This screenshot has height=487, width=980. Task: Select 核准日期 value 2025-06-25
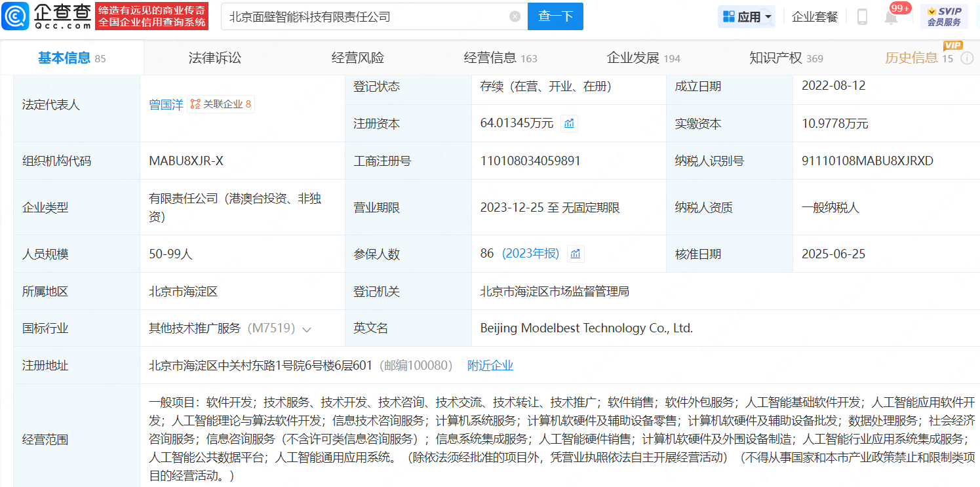point(833,254)
